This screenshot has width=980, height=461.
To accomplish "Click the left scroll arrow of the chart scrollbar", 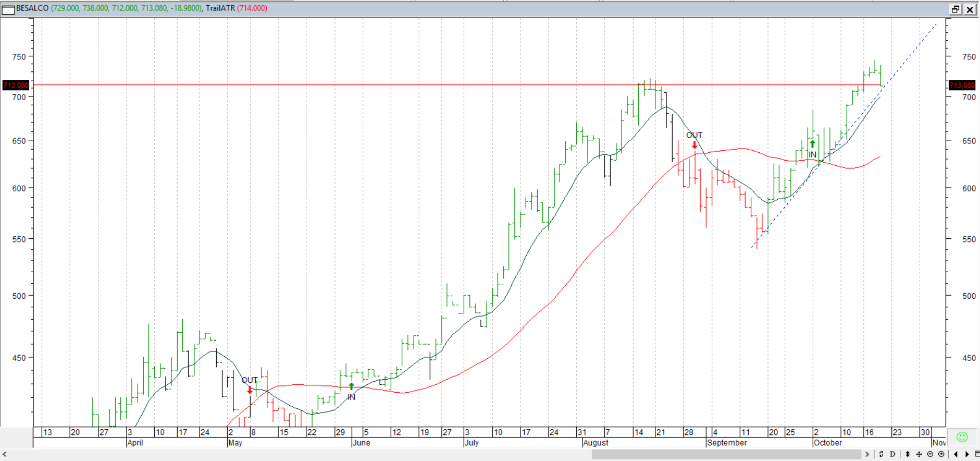I will tap(4, 454).
